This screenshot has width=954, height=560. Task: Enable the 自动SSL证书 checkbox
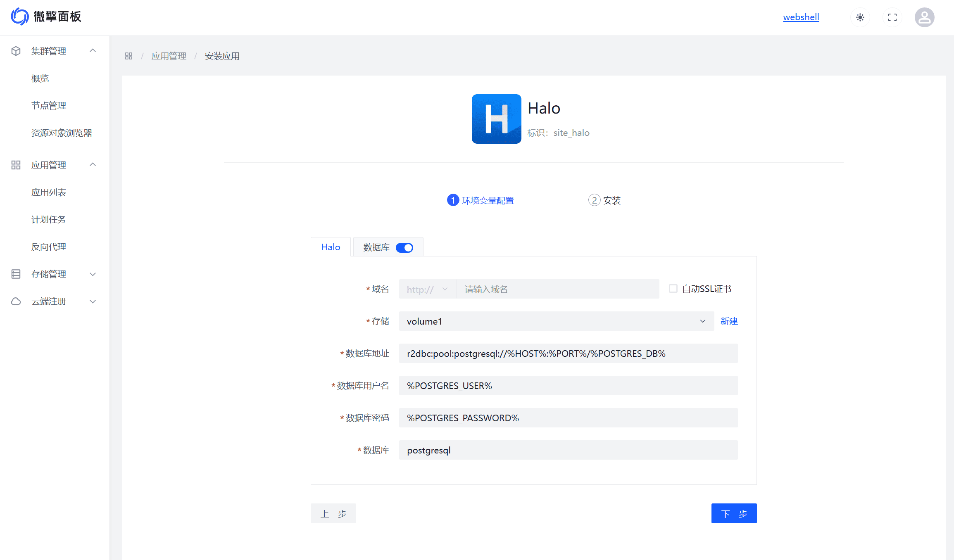pyautogui.click(x=673, y=289)
